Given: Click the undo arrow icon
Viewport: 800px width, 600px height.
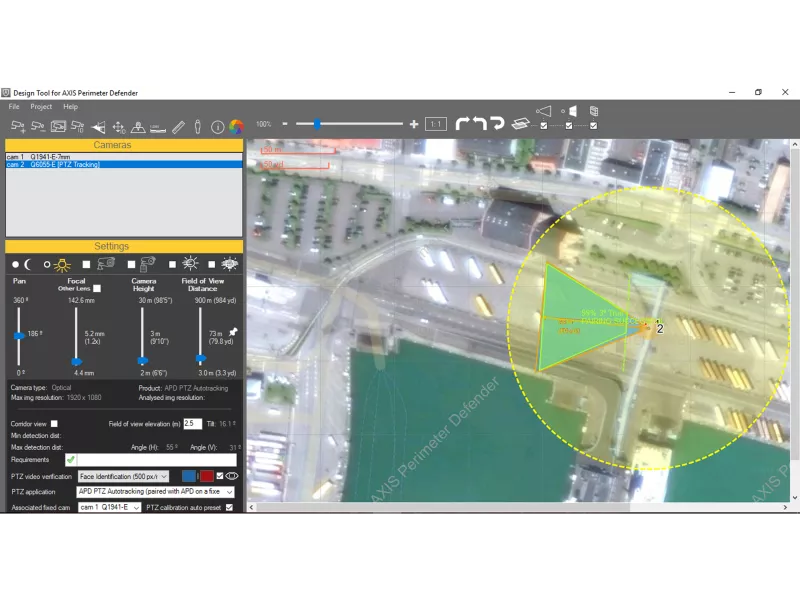Looking at the screenshot, I should coord(480,123).
